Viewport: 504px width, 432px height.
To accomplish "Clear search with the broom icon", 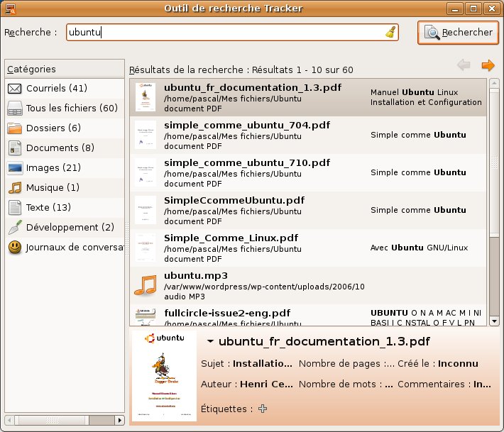I will [x=390, y=32].
